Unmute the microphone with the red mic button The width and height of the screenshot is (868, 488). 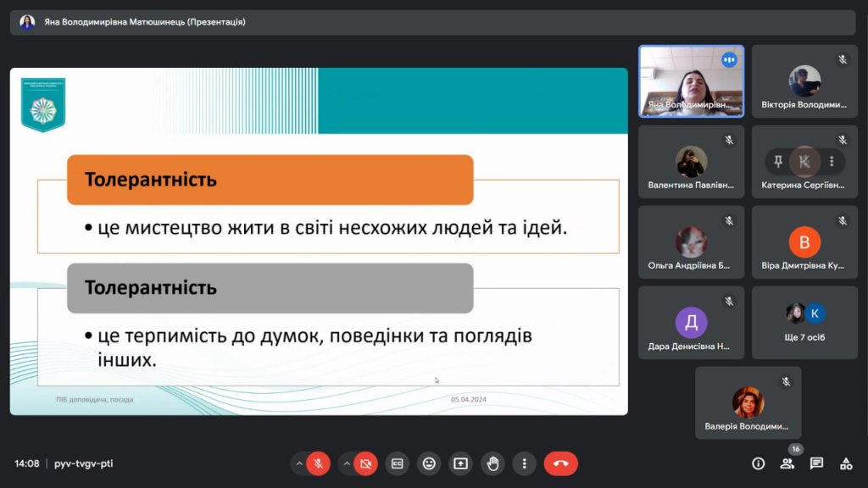point(319,463)
